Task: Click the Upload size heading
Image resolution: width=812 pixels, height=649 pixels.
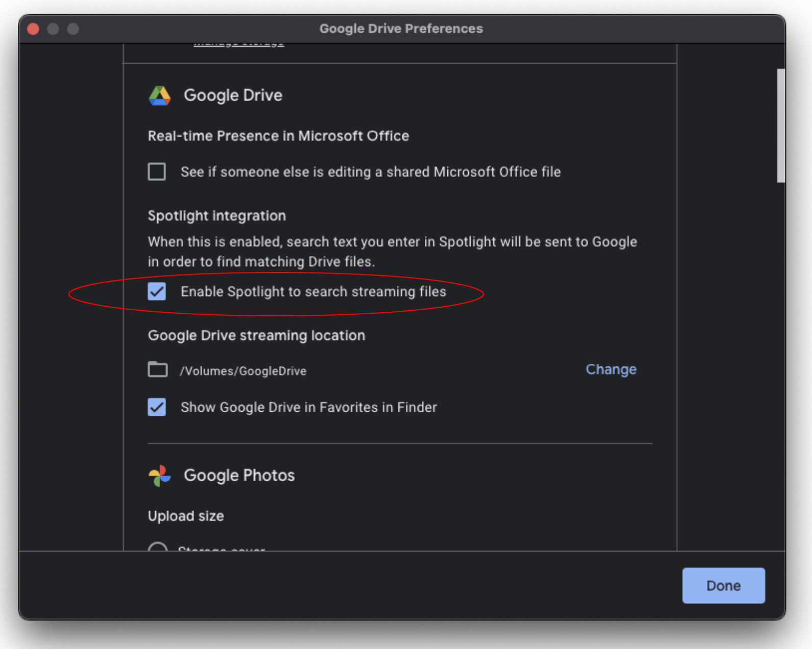Action: pyautogui.click(x=186, y=516)
